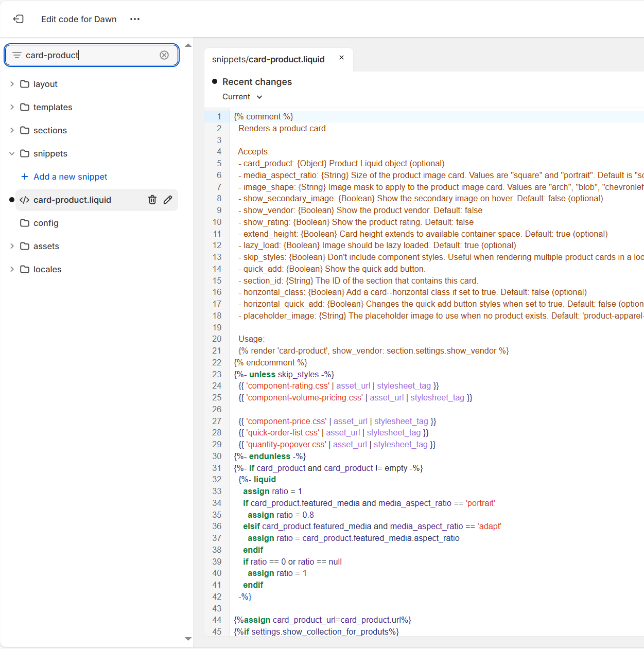Open the config folder
Image resolution: width=644 pixels, height=649 pixels.
click(x=46, y=223)
